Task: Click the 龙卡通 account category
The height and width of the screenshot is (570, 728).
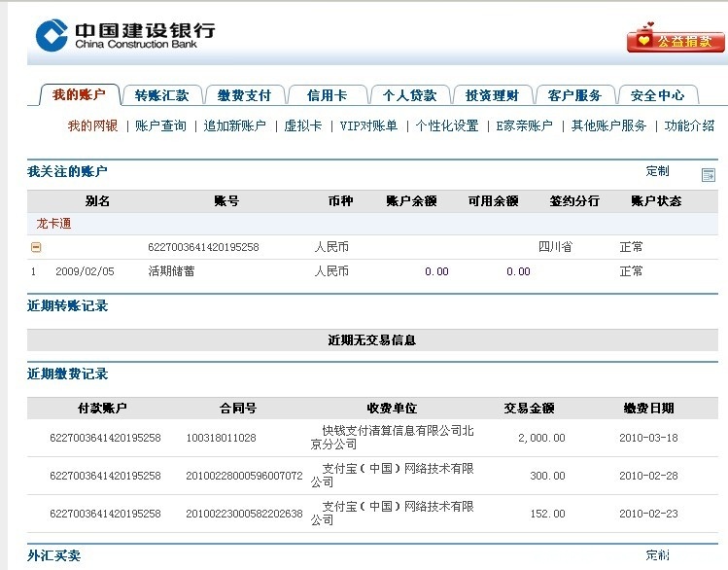Action: point(53,224)
